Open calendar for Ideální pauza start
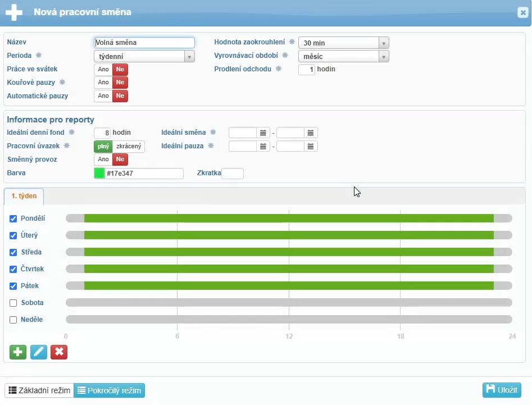Image resolution: width=532 pixels, height=405 pixels. [x=263, y=147]
